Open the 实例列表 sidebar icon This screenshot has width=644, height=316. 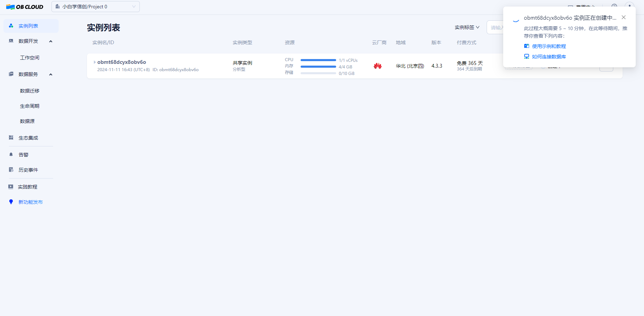(11, 26)
